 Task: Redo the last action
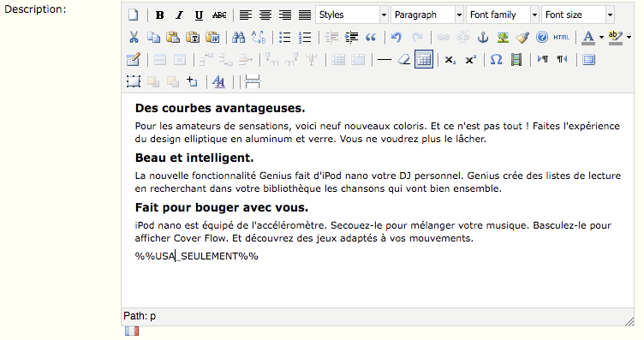[x=416, y=38]
